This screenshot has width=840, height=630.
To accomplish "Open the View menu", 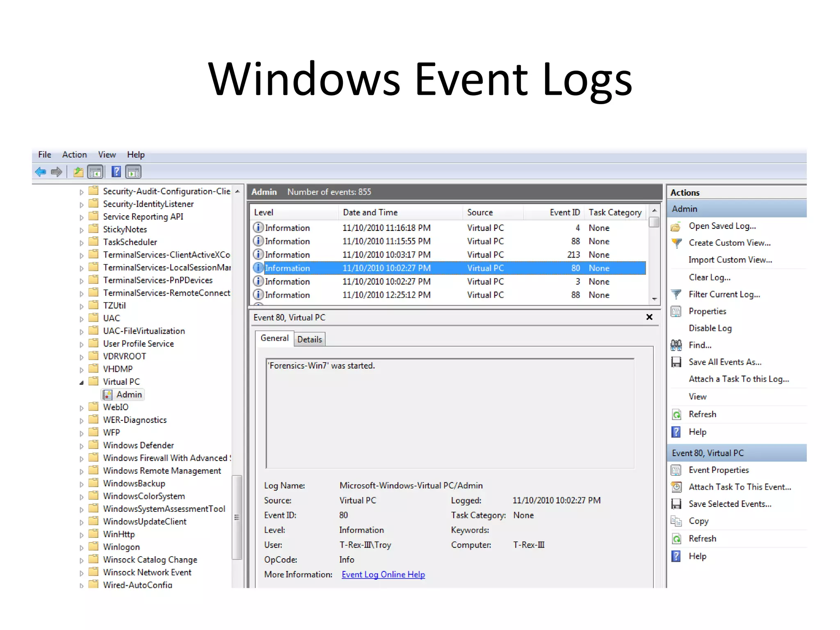I will [x=107, y=155].
